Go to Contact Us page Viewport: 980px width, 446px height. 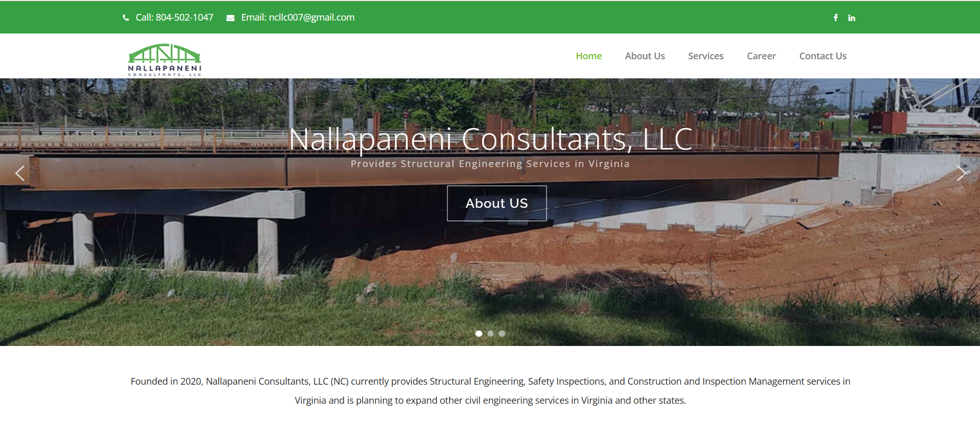[x=823, y=56]
